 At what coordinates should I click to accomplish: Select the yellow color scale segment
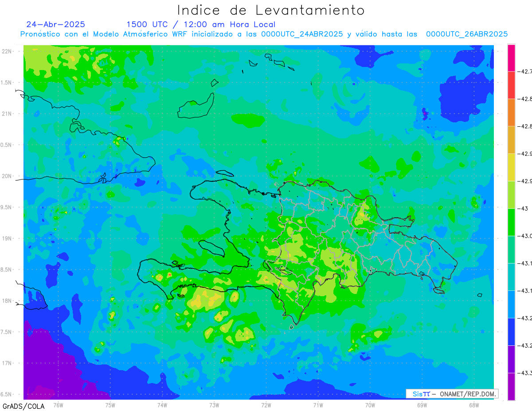point(511,168)
